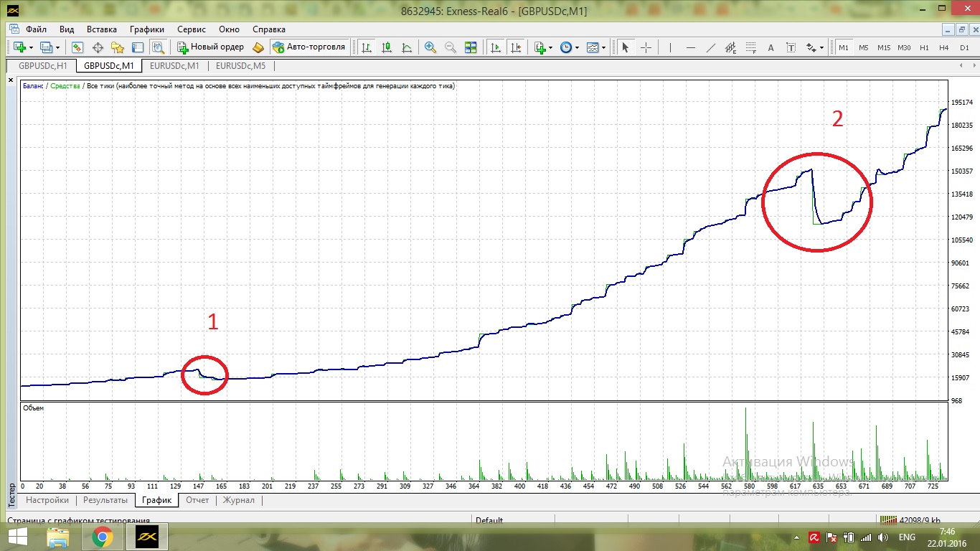Open the tester Результаты tab

(105, 500)
